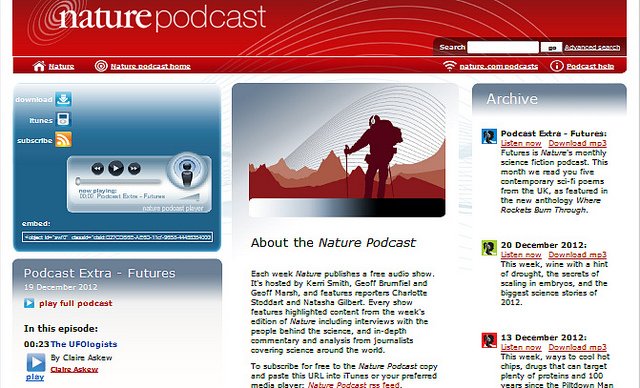
Task: Rewind in the nature podcast player
Action: pos(97,168)
